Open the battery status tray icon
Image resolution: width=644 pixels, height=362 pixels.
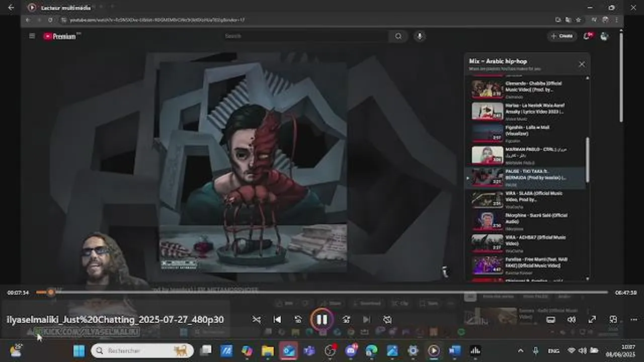[x=594, y=350]
